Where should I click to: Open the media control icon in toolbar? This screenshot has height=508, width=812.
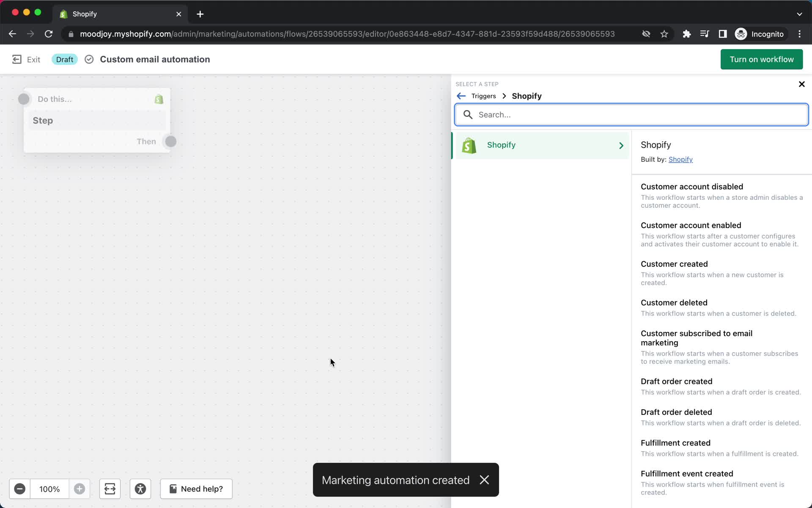click(705, 34)
